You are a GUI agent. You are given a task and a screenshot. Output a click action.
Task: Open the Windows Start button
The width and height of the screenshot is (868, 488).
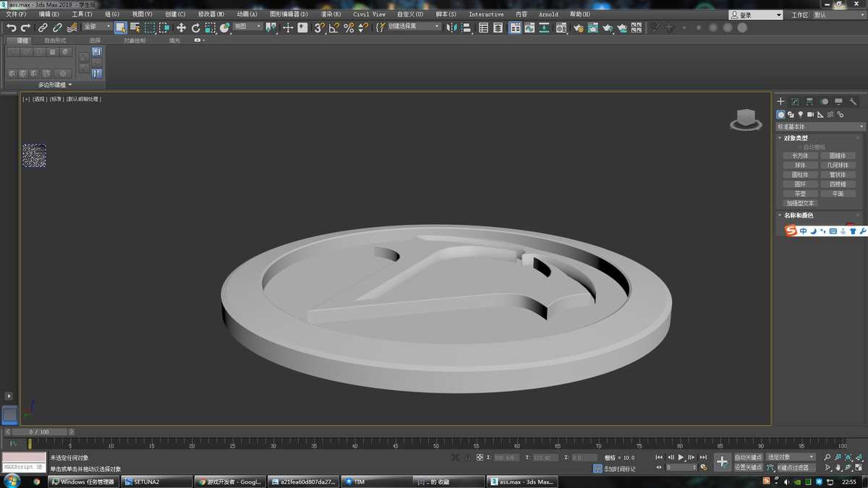click(x=12, y=481)
